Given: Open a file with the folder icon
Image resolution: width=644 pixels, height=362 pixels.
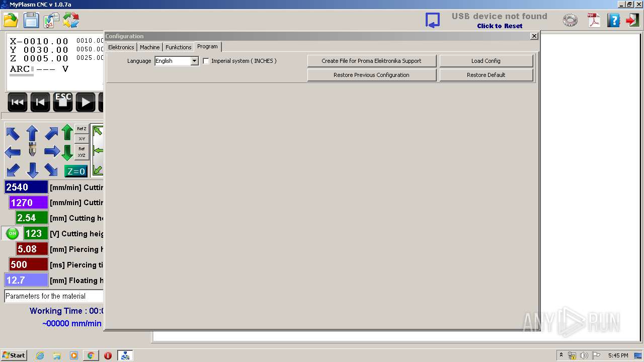Looking at the screenshot, I should tap(11, 20).
